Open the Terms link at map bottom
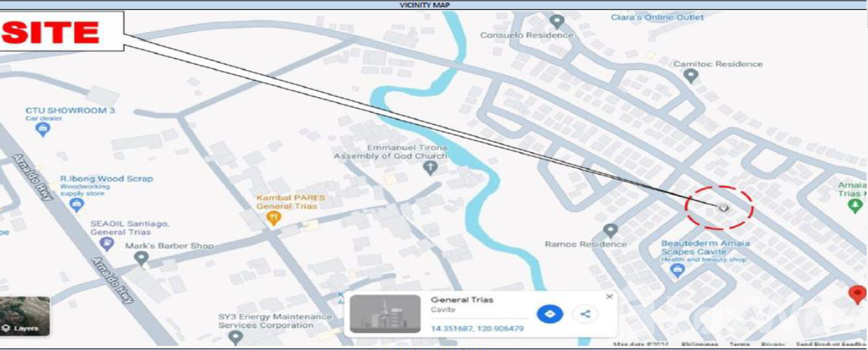Viewport: 868px width, 350px height. click(x=739, y=344)
